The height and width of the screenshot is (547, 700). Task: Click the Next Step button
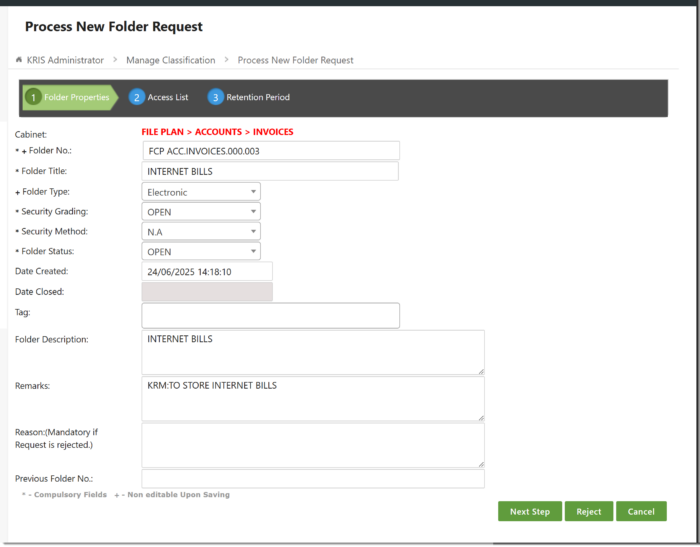pos(530,511)
